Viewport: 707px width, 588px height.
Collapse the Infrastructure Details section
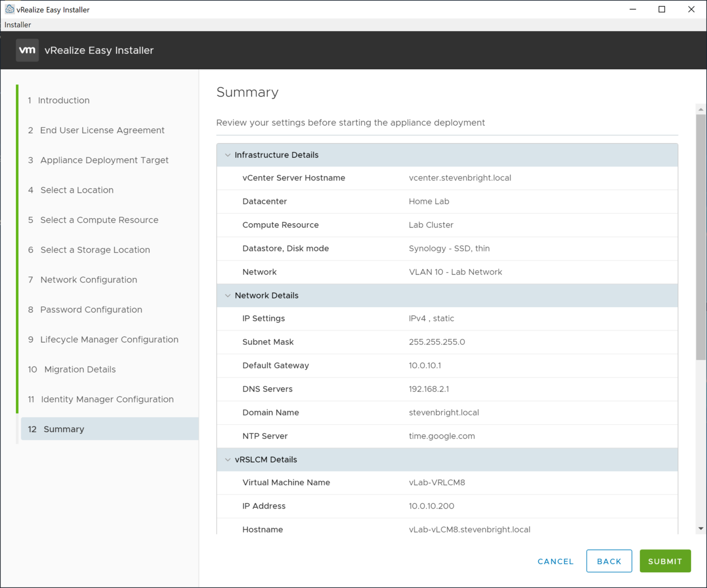click(228, 155)
